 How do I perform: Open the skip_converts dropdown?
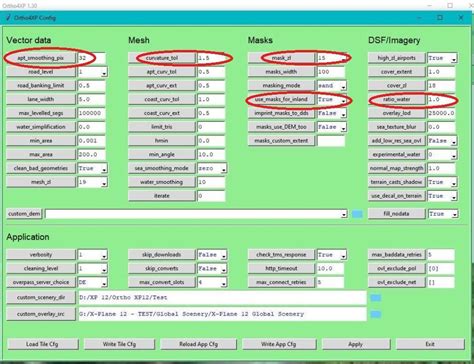tap(224, 269)
